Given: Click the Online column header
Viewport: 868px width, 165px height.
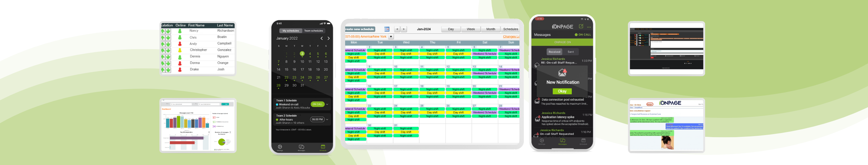Looking at the screenshot, I should pos(180,25).
